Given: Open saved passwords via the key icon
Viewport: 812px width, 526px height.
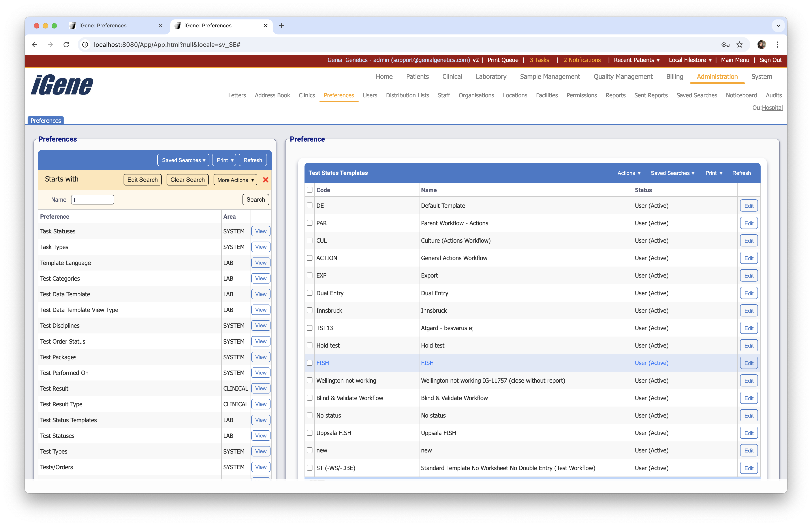Looking at the screenshot, I should [x=725, y=45].
